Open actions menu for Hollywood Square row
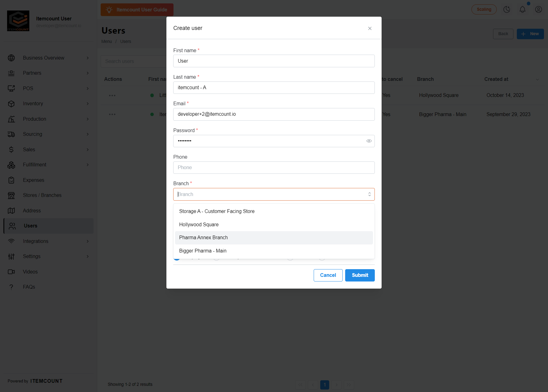This screenshot has height=392, width=548. click(x=112, y=95)
